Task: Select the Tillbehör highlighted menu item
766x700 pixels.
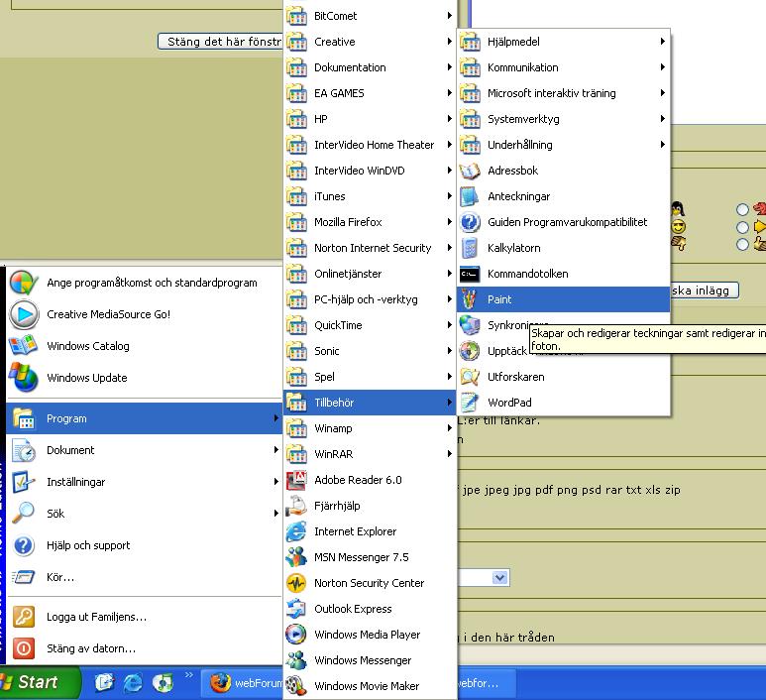Action: click(x=370, y=403)
